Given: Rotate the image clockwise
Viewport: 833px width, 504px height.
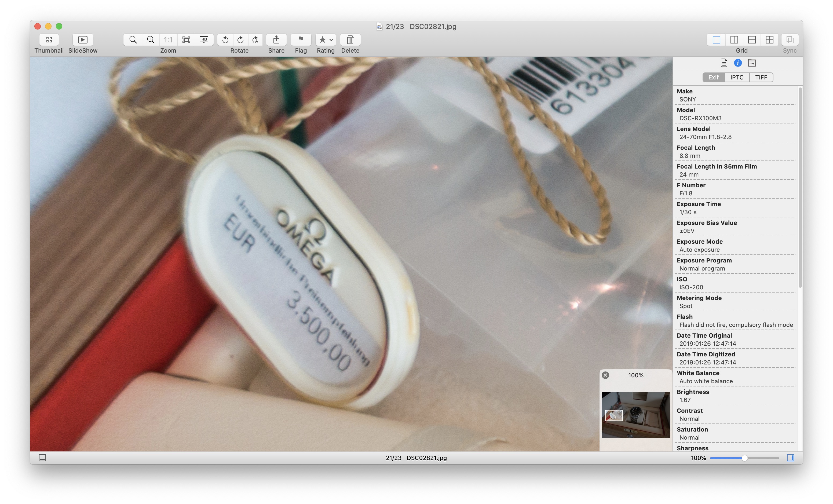Looking at the screenshot, I should pyautogui.click(x=240, y=40).
